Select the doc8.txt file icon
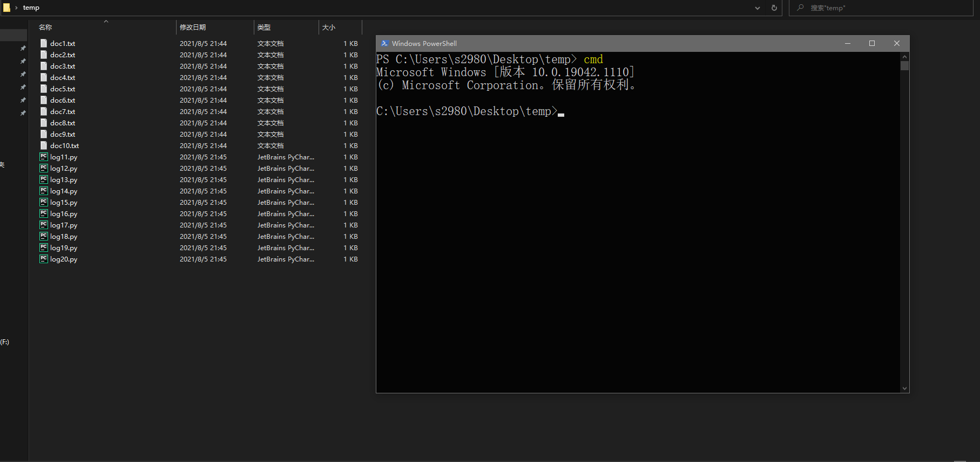This screenshot has height=462, width=980. coord(44,123)
